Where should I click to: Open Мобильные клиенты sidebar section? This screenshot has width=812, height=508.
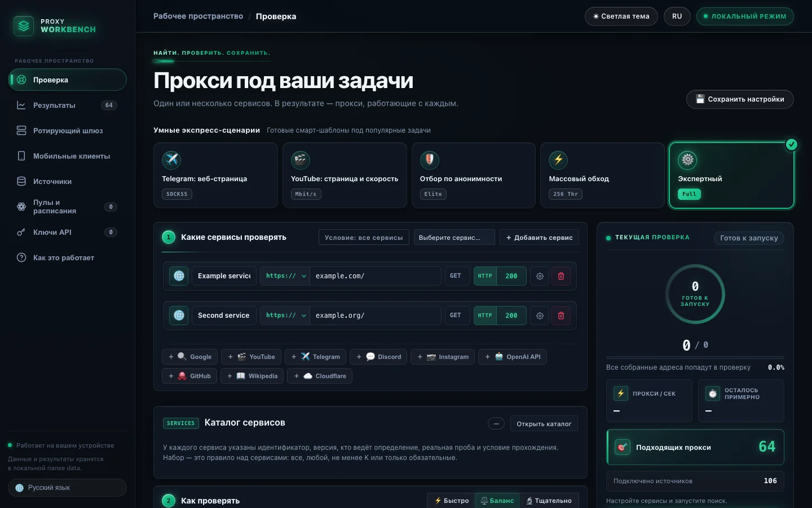pyautogui.click(x=67, y=156)
